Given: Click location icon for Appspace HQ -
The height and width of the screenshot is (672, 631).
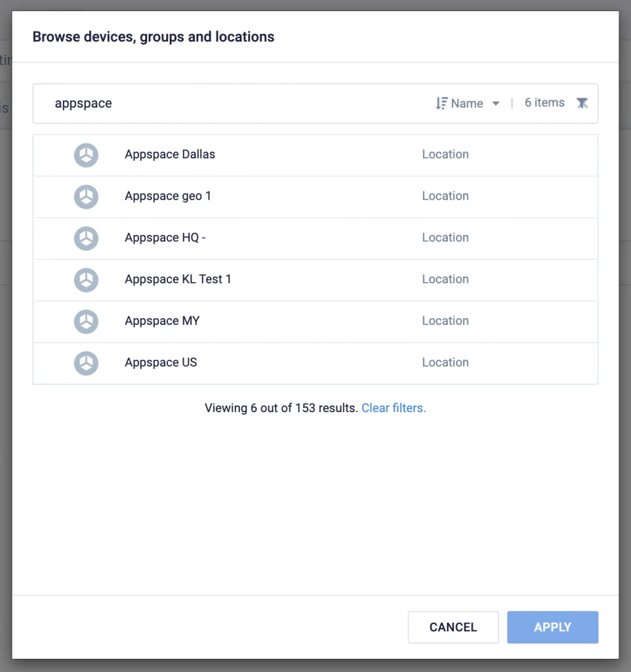Looking at the screenshot, I should click(86, 238).
